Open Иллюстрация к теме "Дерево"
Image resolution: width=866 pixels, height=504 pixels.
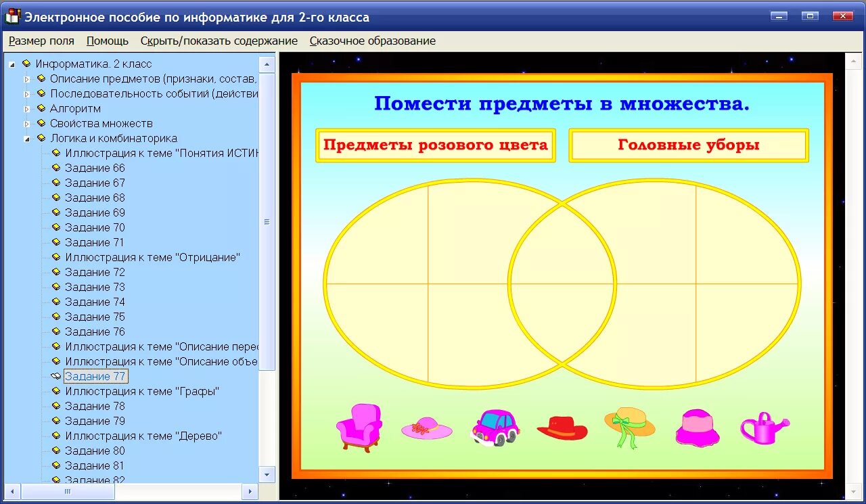pyautogui.click(x=143, y=436)
